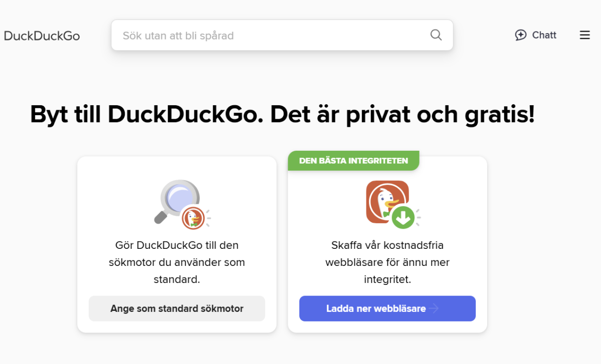Open the Chatt speech bubble icon

click(521, 35)
